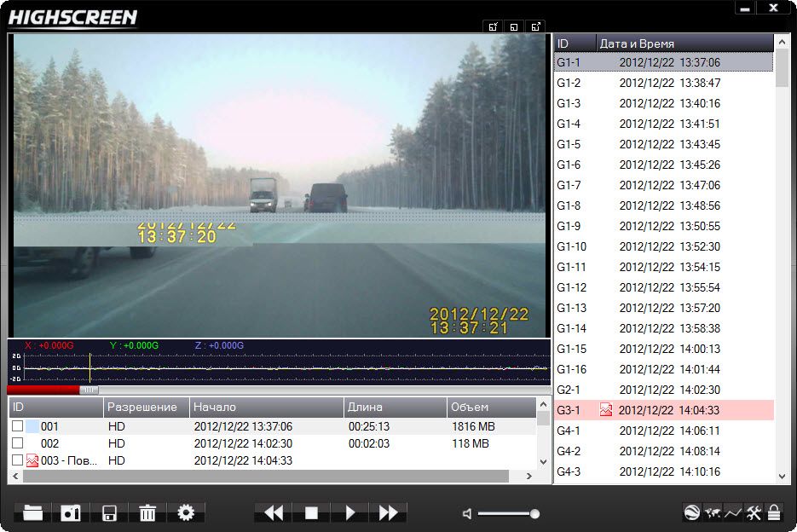
Task: Open folder of recordings
Action: point(32,512)
